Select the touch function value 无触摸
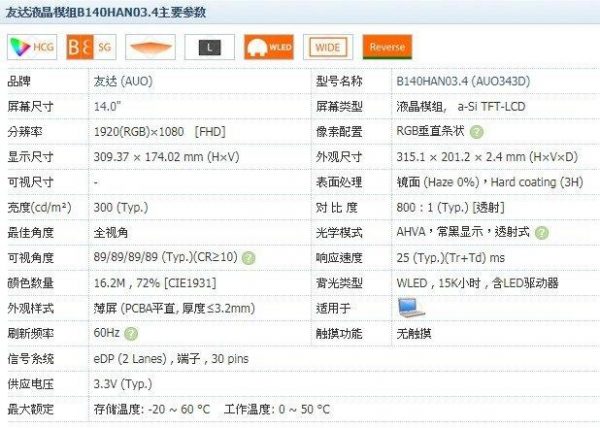600x428 pixels. click(x=414, y=334)
